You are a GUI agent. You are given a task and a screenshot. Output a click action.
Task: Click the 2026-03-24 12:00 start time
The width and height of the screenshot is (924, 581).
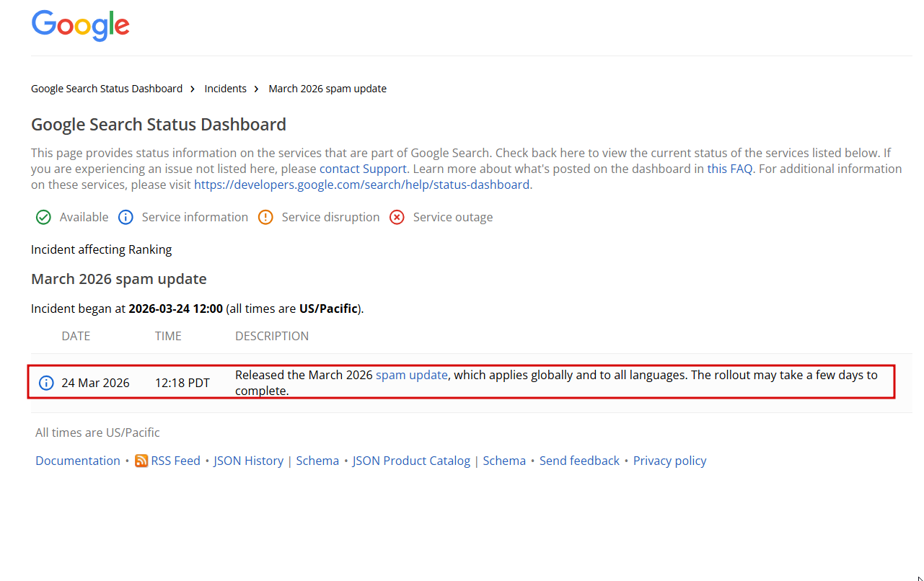[x=175, y=309]
